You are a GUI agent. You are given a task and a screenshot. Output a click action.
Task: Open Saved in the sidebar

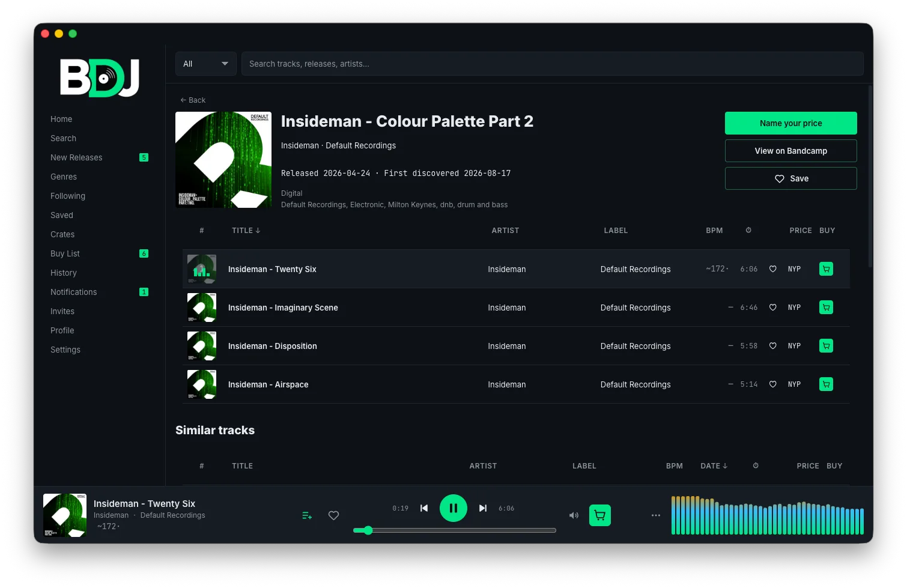point(62,215)
